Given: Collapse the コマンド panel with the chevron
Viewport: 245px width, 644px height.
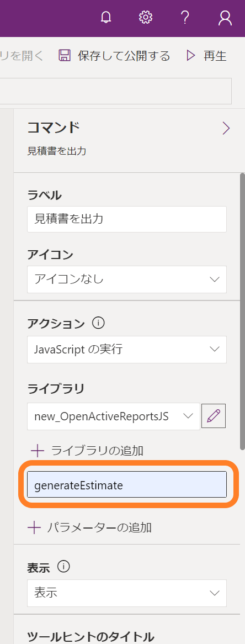Looking at the screenshot, I should point(226,128).
